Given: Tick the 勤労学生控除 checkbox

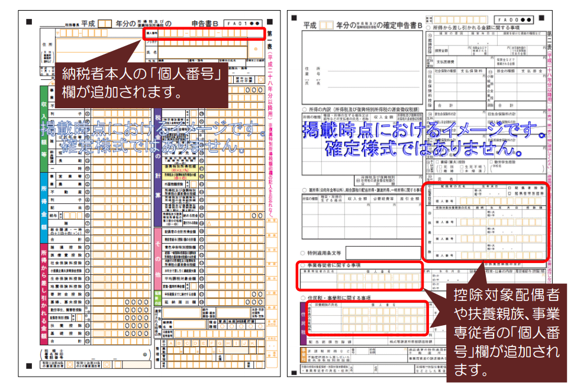Looking at the screenshot, I should click(x=491, y=162).
